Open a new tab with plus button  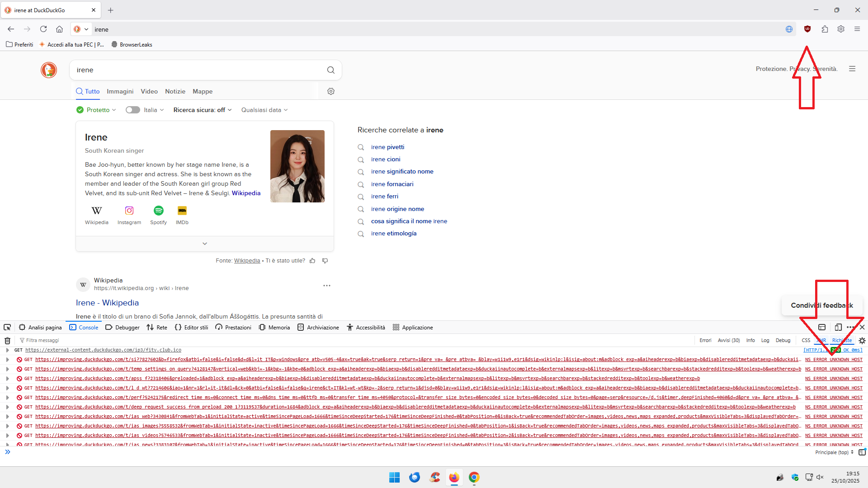[x=111, y=10]
